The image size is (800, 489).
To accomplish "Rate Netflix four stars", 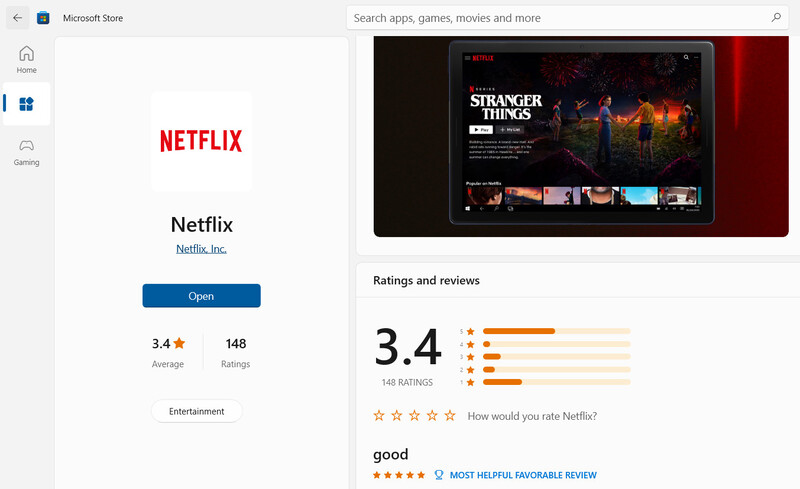I will (432, 415).
